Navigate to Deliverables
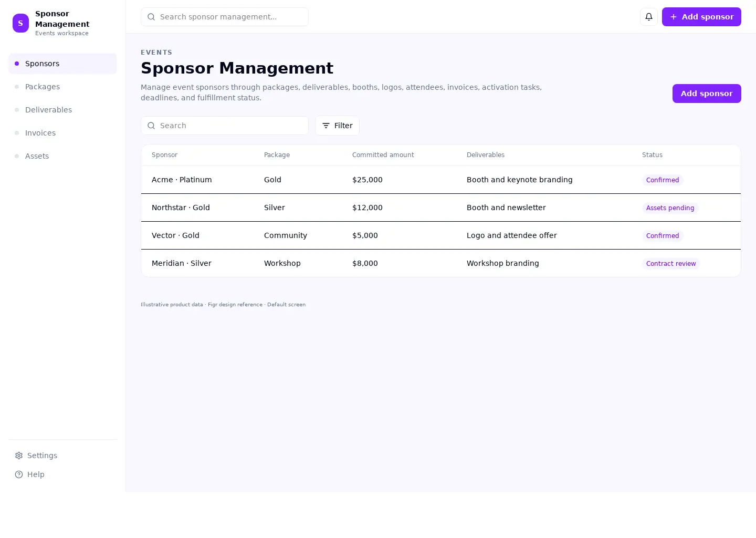This screenshot has height=538, width=756. (x=62, y=110)
